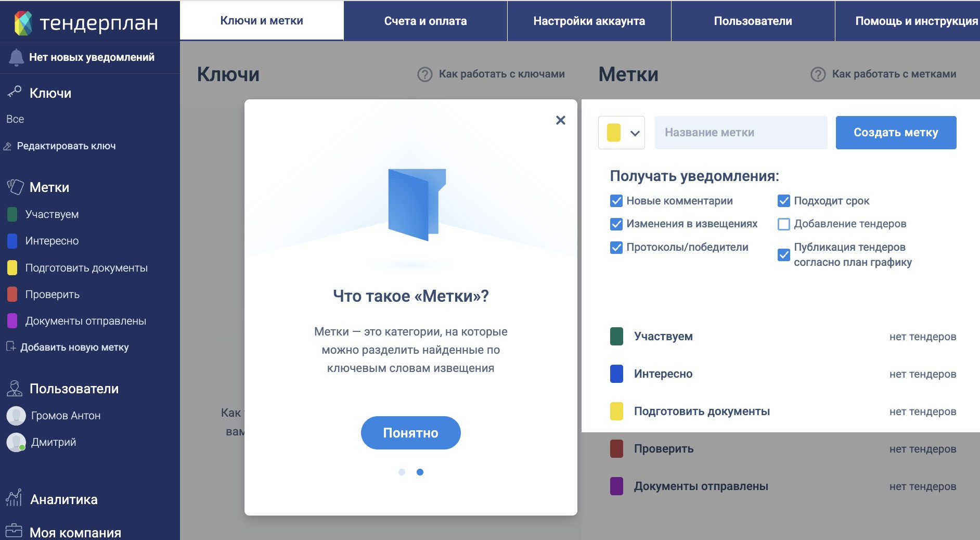Toggle Протоколы/победители checkbox
Screen dimensions: 980x540
tap(616, 248)
